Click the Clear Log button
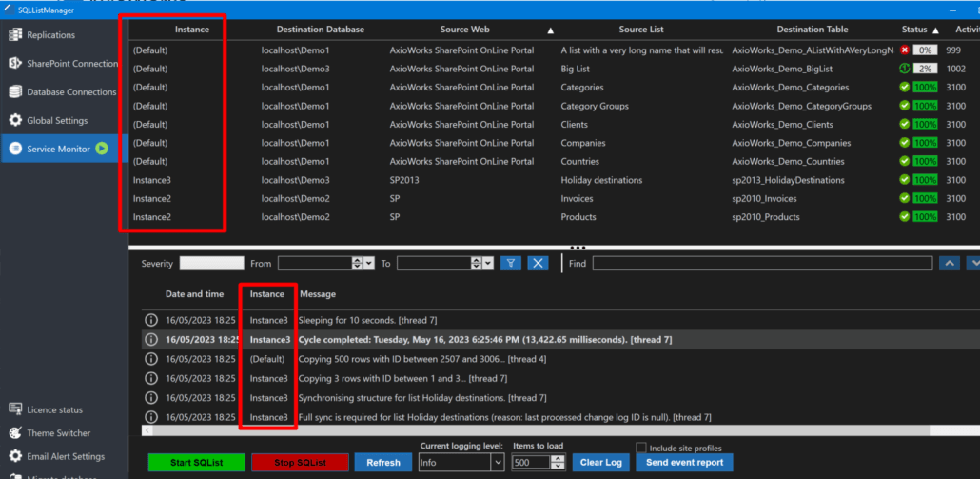This screenshot has width=980, height=479. click(x=600, y=463)
